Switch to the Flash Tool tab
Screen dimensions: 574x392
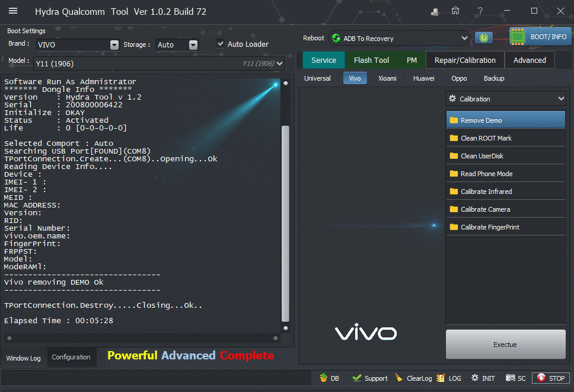coord(371,60)
